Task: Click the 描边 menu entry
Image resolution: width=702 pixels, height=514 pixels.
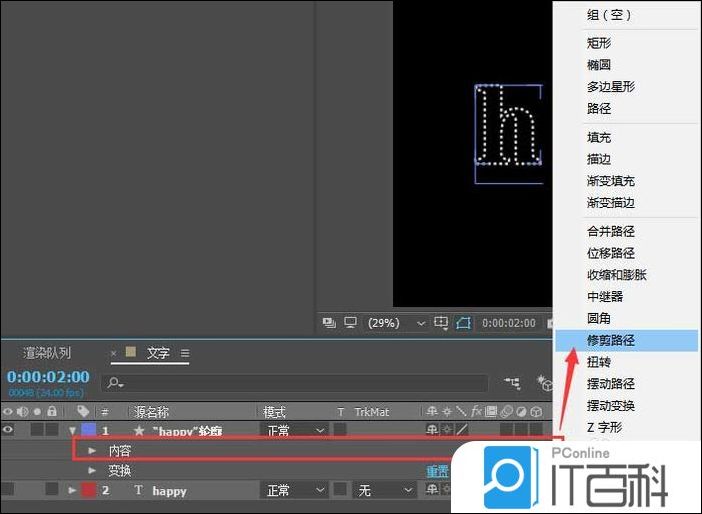Action: pos(599,159)
